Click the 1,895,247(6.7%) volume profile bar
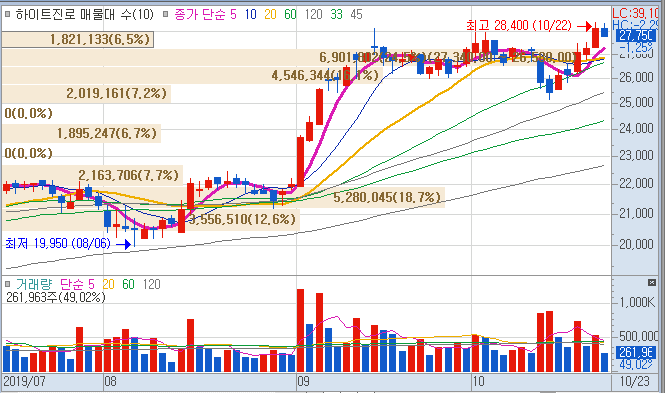Viewport: 665px width, 393px height. [x=81, y=134]
